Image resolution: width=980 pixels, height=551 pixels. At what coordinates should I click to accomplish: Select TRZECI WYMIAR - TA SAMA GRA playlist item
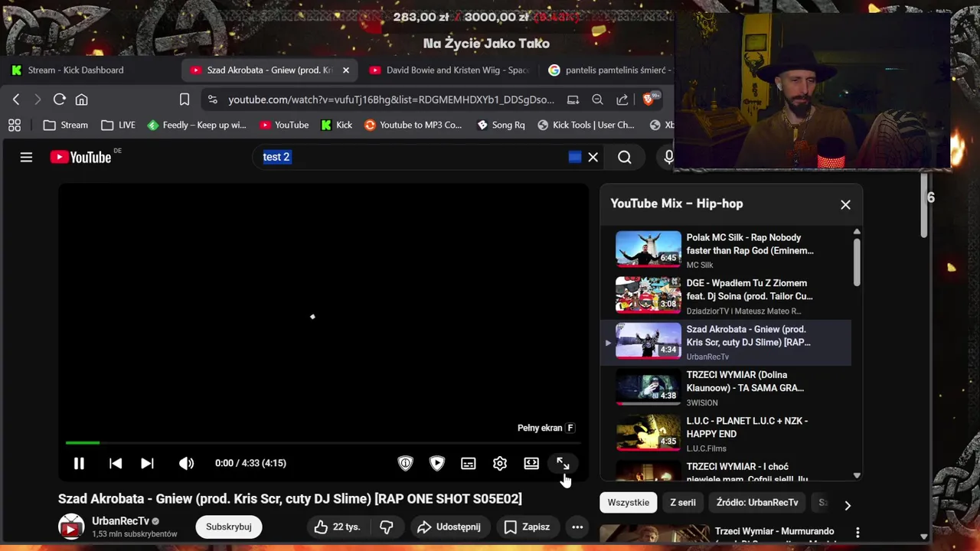[726, 388]
